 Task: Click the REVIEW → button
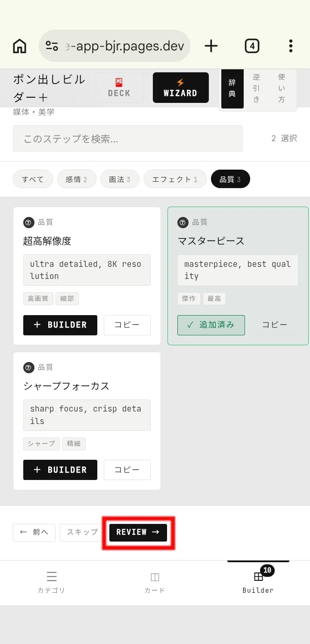click(138, 533)
